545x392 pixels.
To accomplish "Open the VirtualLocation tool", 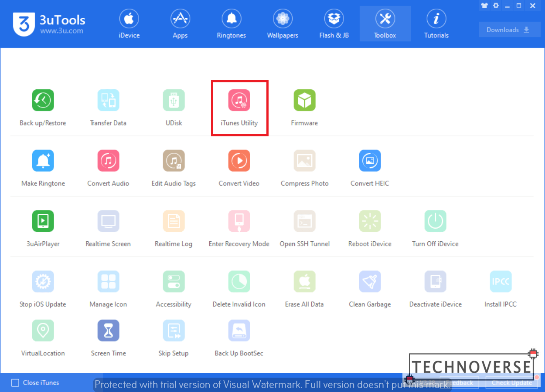I will (43, 338).
